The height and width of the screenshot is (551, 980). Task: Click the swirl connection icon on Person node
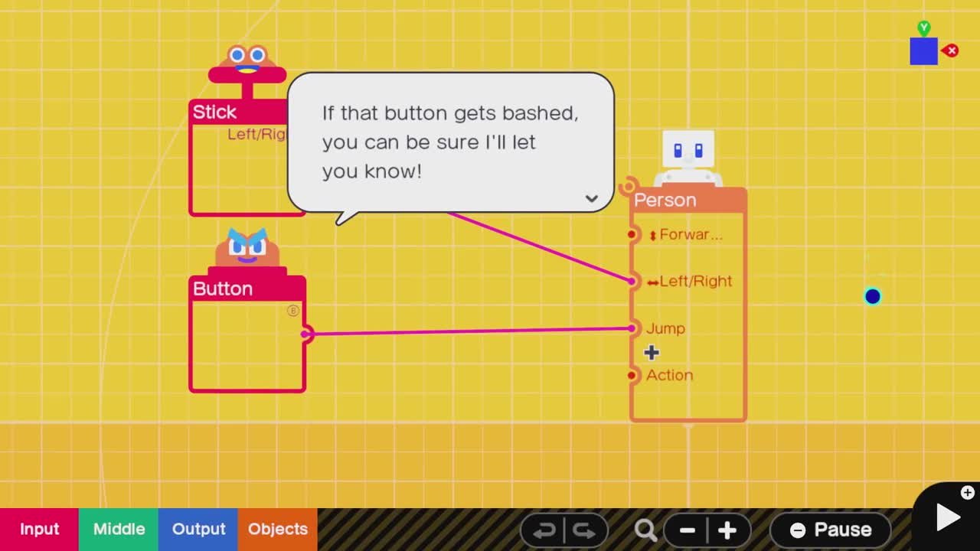click(x=627, y=186)
